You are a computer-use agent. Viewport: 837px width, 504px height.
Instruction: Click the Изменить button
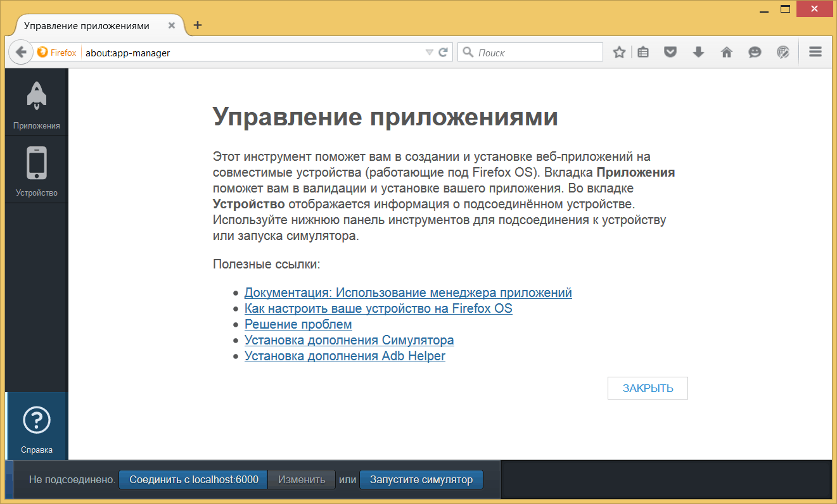click(302, 479)
